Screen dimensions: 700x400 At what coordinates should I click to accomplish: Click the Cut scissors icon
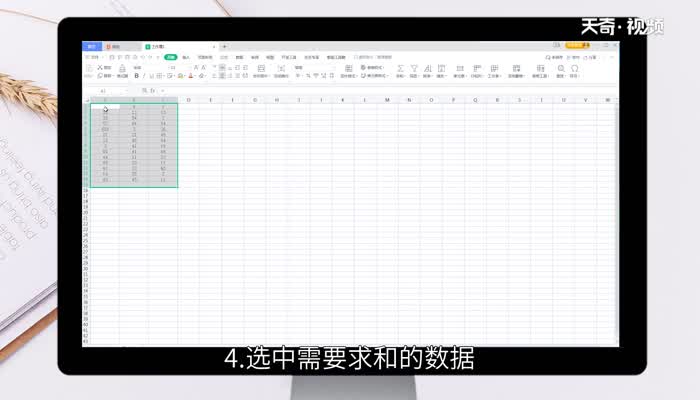[100, 67]
